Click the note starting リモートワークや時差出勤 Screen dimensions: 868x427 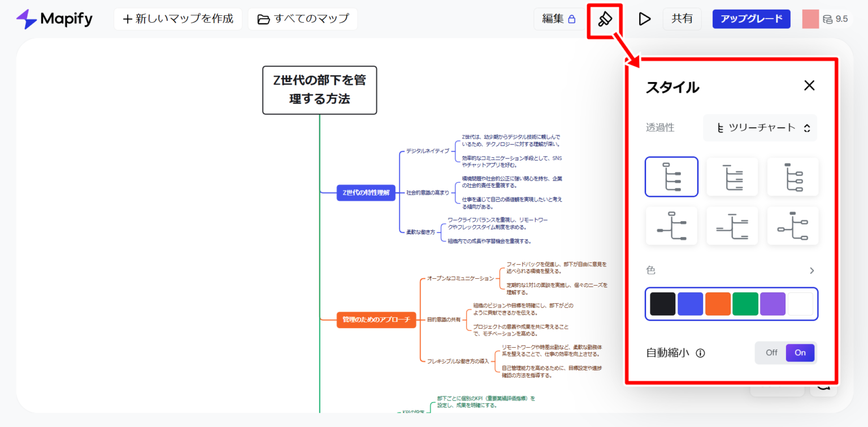click(551, 350)
